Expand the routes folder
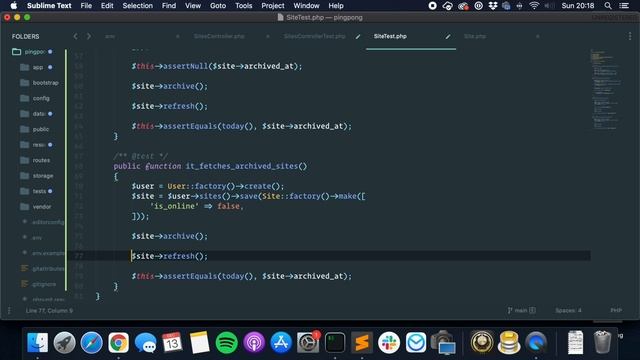This screenshot has height=360, width=640. [36, 160]
